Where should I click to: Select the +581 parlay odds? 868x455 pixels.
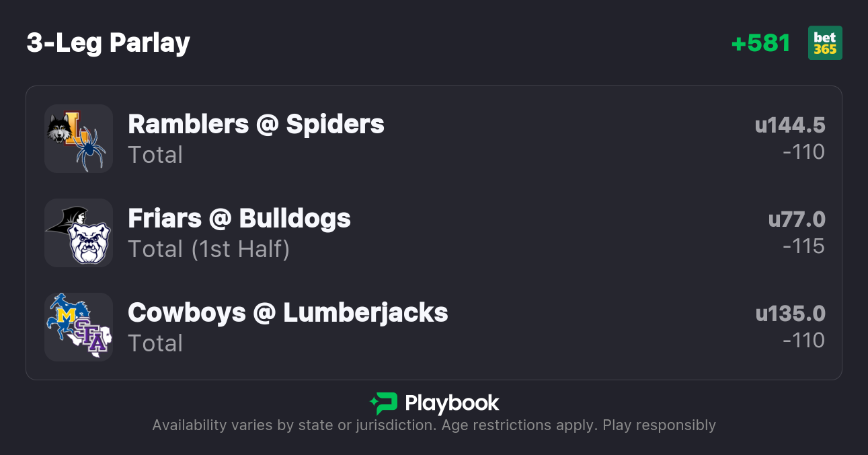click(x=760, y=43)
